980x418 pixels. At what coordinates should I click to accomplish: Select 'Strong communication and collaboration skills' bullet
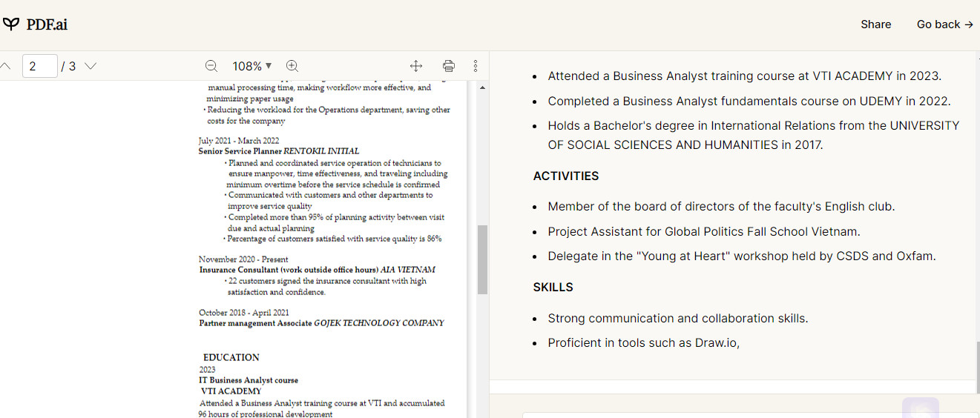tap(678, 318)
